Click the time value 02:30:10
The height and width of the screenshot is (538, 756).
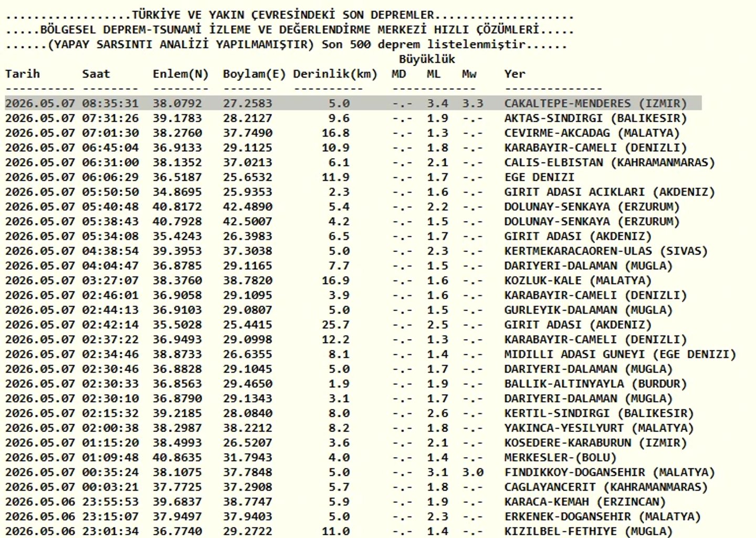coord(110,398)
